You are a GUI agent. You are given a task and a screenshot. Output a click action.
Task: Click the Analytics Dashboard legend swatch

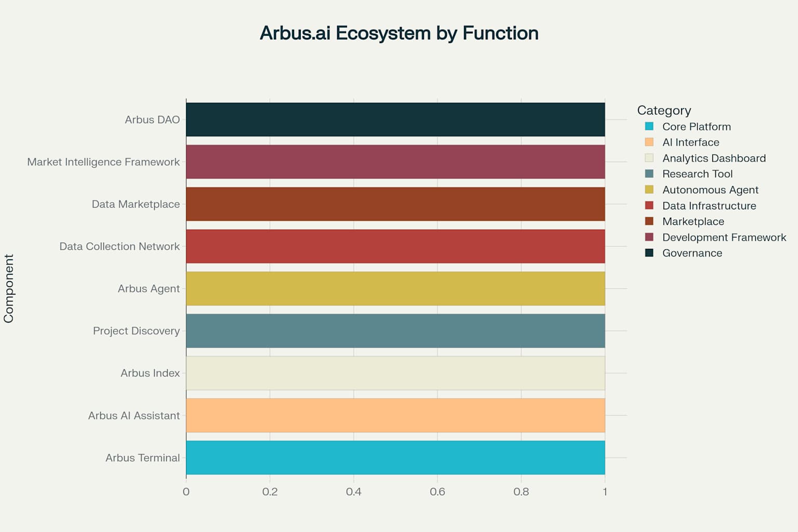649,158
